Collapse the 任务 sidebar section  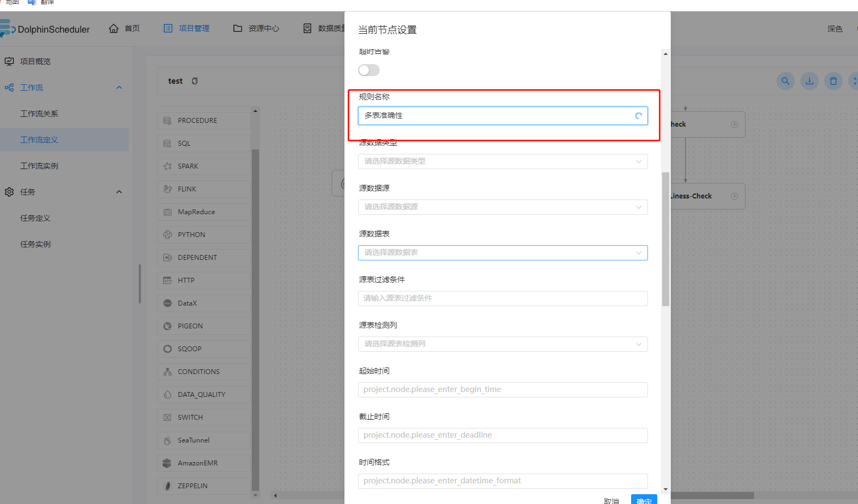119,192
